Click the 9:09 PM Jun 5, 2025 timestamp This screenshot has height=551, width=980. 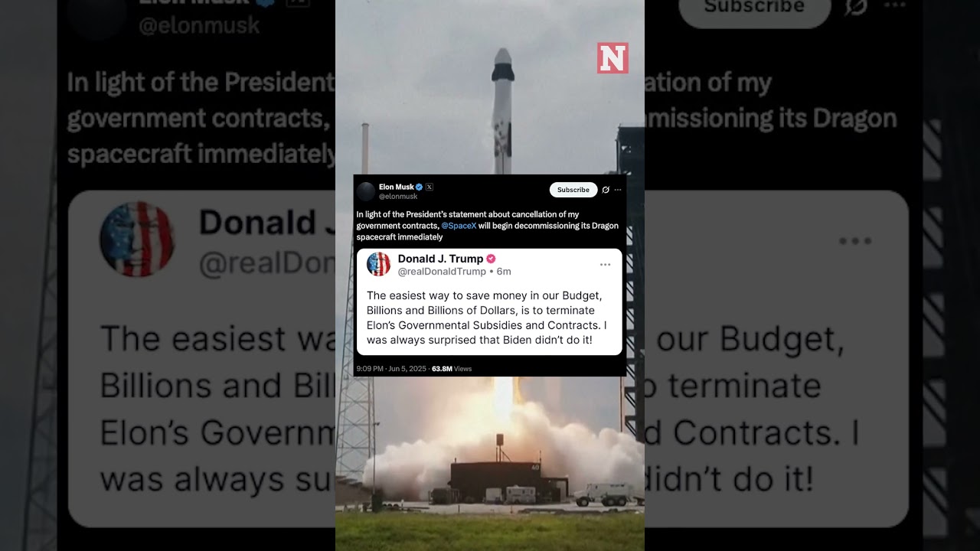tap(391, 369)
